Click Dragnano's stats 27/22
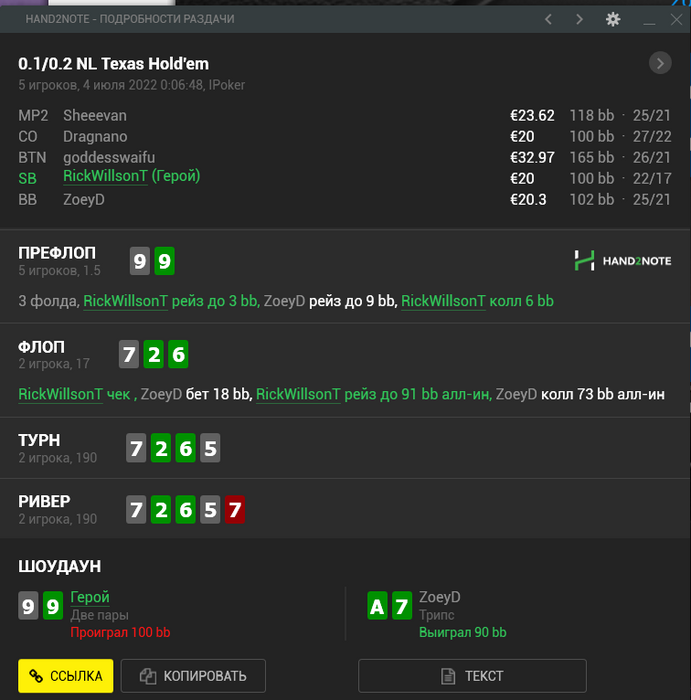 pos(652,137)
